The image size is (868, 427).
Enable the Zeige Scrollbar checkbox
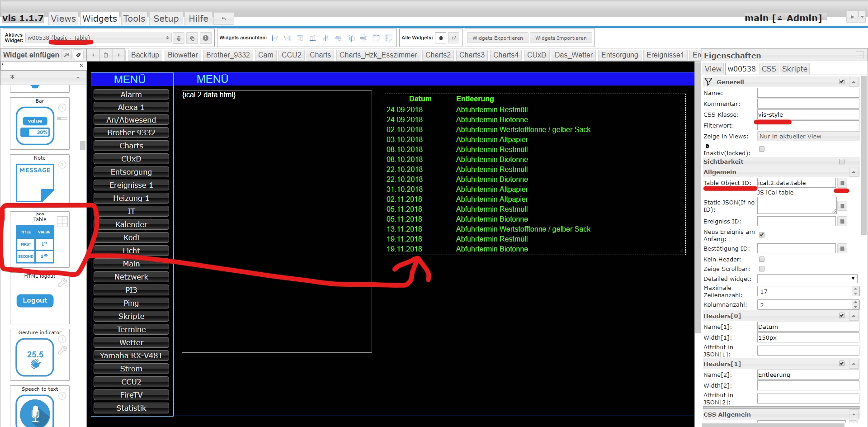(x=762, y=269)
